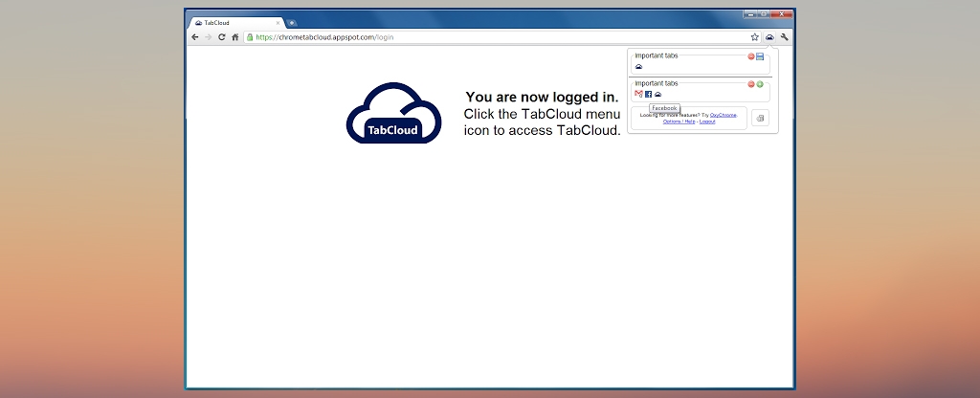Click the TabCloud favicon in saved tabs
980x398 pixels.
(657, 95)
